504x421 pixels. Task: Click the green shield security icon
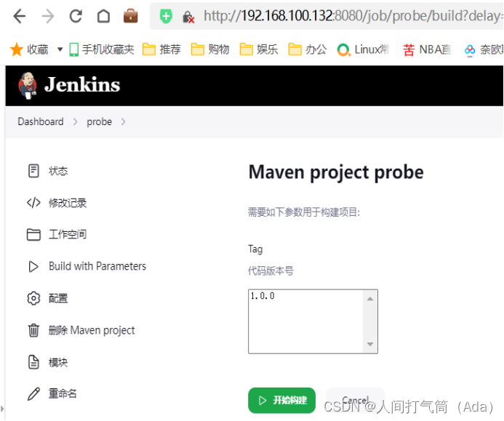pyautogui.click(x=166, y=16)
